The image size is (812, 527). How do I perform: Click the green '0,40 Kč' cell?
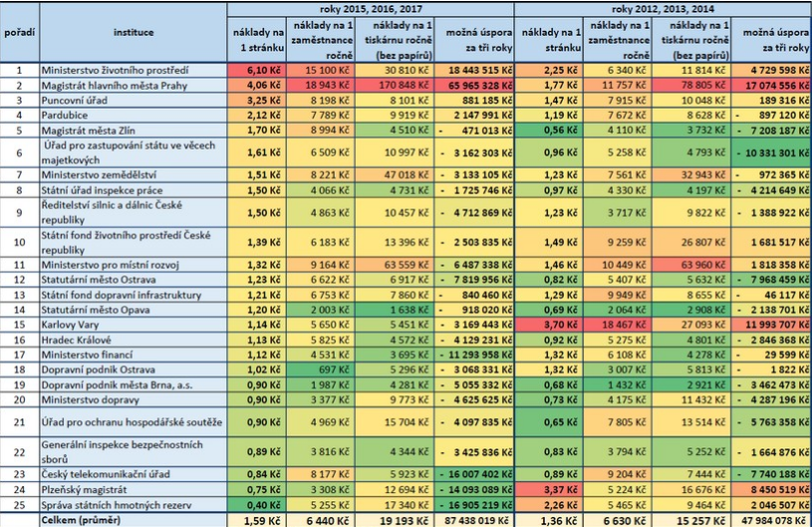(x=257, y=505)
